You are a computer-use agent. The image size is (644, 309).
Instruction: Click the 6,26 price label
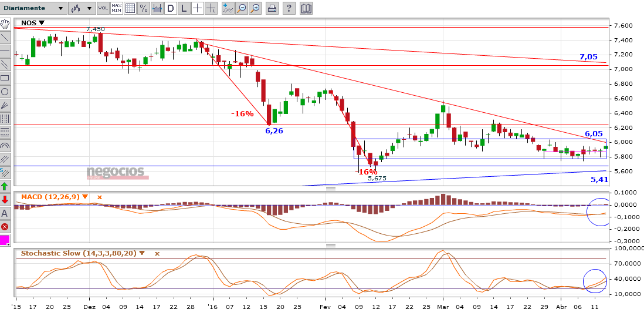(274, 130)
